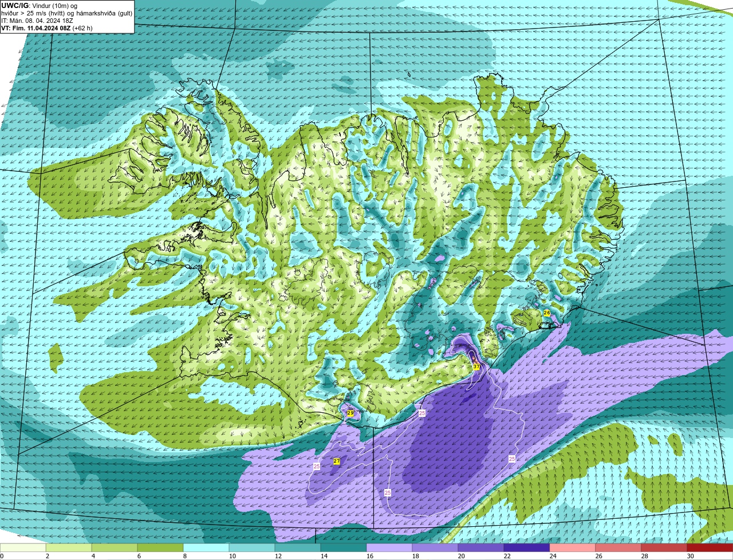Click the title line "UWC/IG: Vindur (10m) og"
The height and width of the screenshot is (560, 733).
(x=39, y=6)
